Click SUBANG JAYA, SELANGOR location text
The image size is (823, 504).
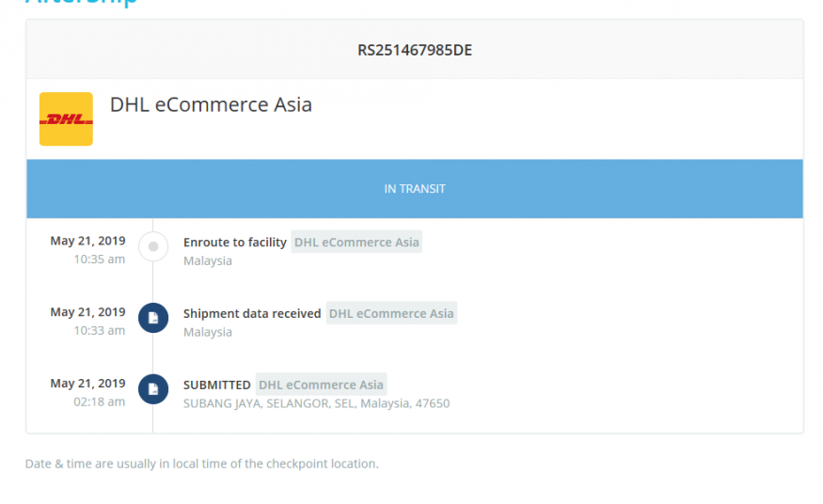click(316, 403)
